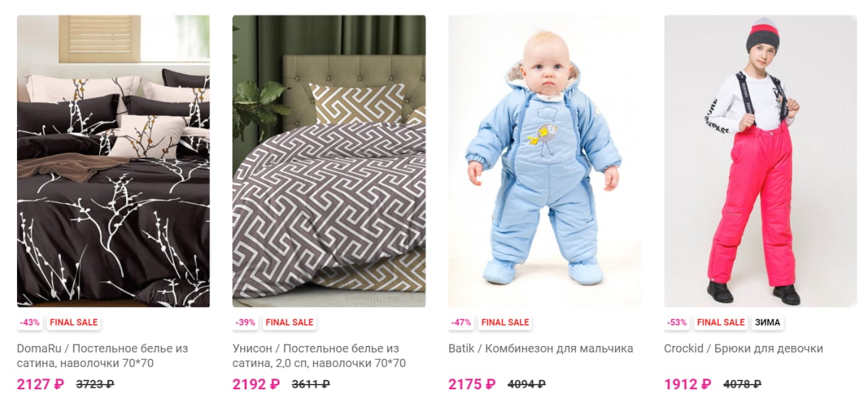Open the Batik blue baby overall image
Viewport: 868px width, 411px height.
[x=545, y=161]
